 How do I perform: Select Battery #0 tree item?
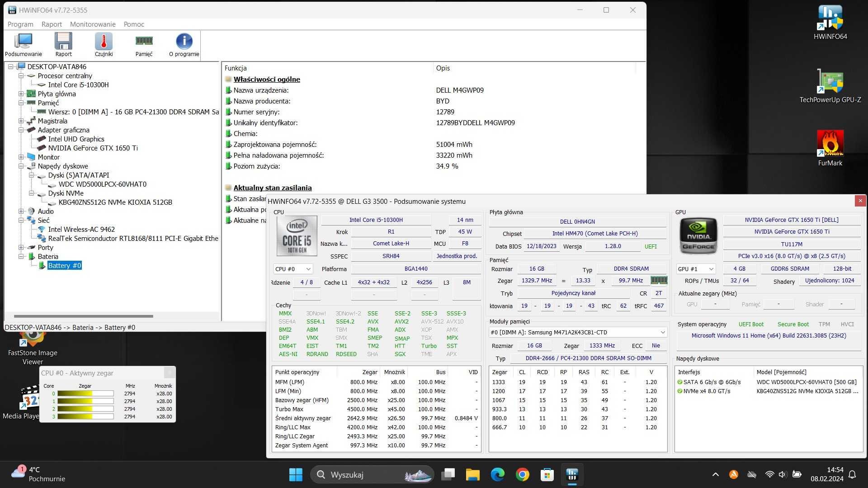pyautogui.click(x=65, y=265)
